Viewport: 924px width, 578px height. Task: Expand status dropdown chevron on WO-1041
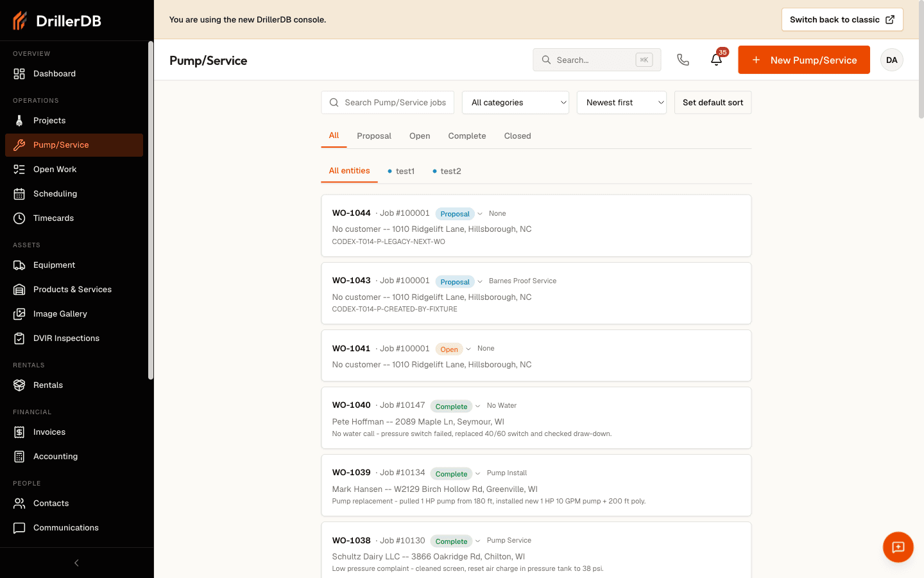pos(468,349)
